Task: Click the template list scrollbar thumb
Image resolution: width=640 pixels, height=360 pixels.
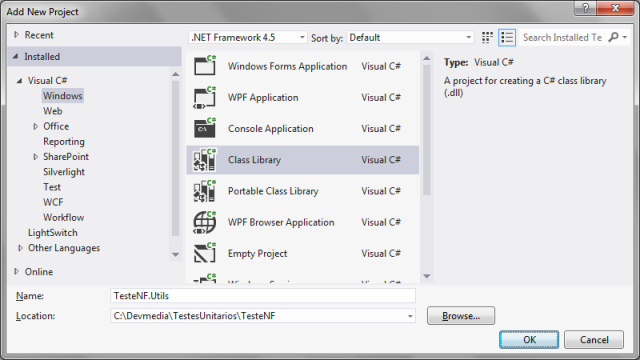Action: 427,130
